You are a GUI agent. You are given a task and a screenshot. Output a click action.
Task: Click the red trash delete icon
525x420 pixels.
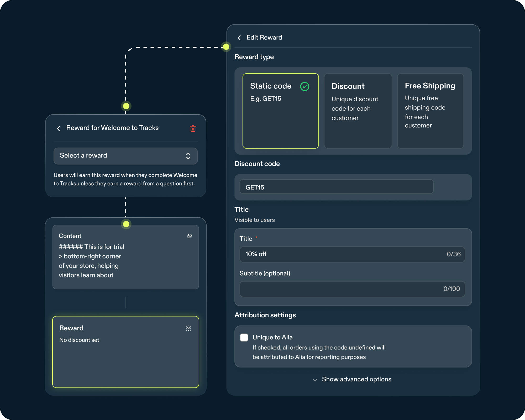coord(193,128)
